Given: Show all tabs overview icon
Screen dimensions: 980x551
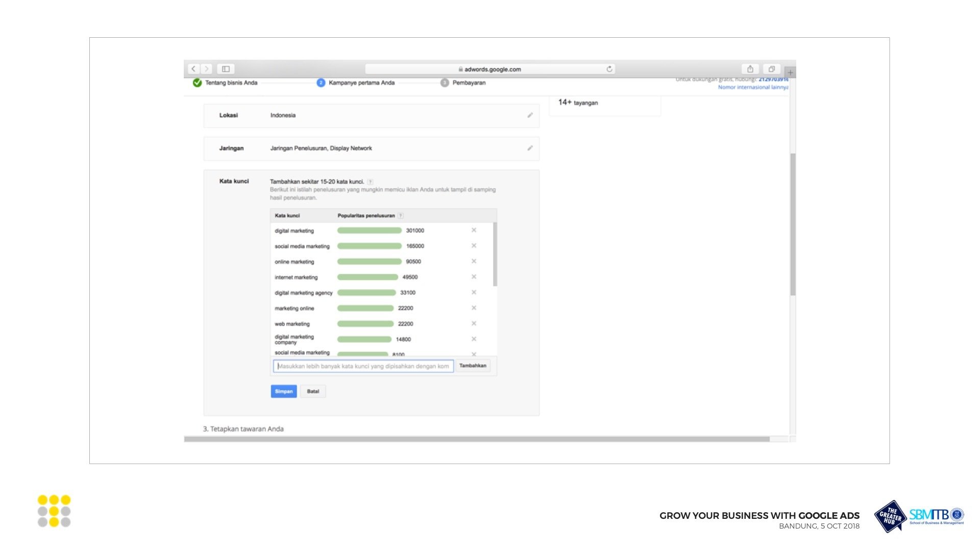Looking at the screenshot, I should [x=771, y=69].
